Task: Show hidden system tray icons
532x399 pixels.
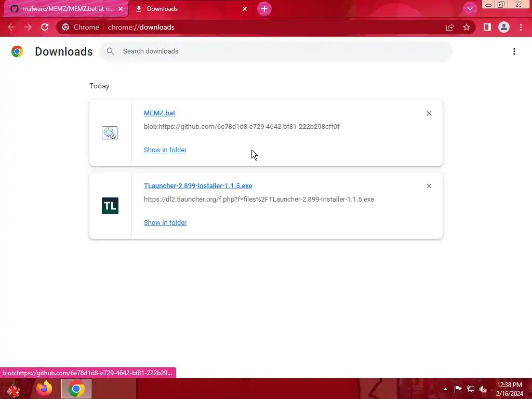Action: tap(445, 389)
